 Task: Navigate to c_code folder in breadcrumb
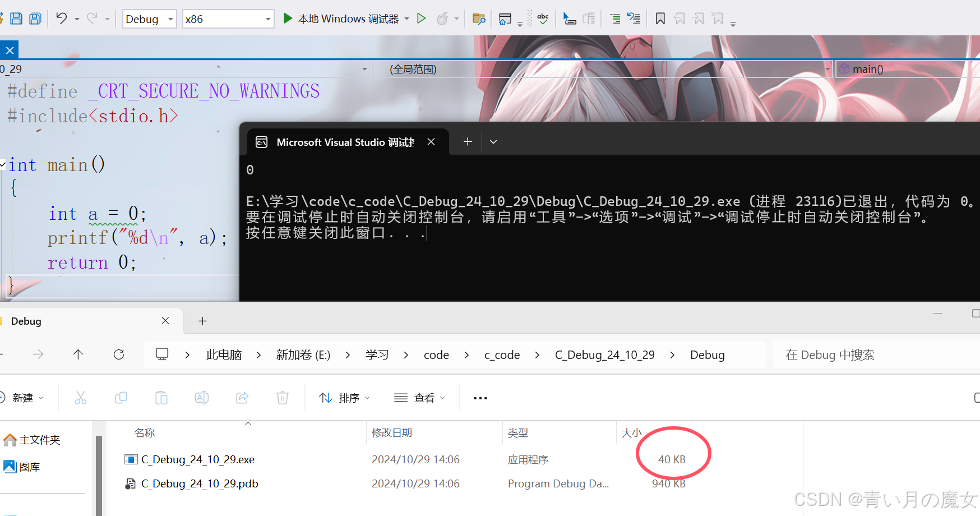(x=502, y=354)
